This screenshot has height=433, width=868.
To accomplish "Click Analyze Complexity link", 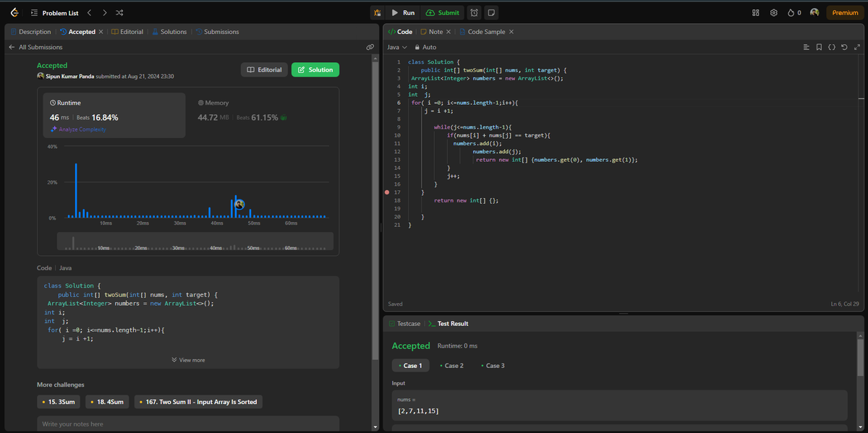I will (78, 129).
